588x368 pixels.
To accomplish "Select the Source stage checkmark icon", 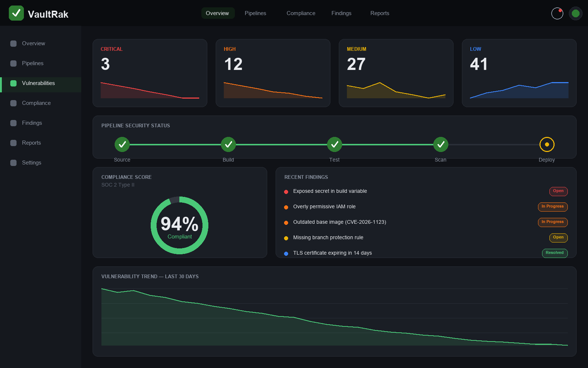I will click(x=122, y=144).
